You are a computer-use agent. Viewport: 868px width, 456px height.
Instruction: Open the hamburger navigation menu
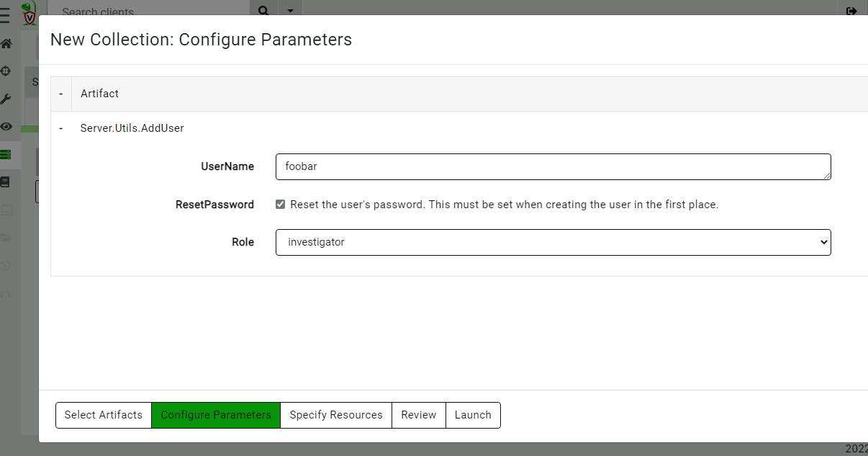tap(6, 14)
